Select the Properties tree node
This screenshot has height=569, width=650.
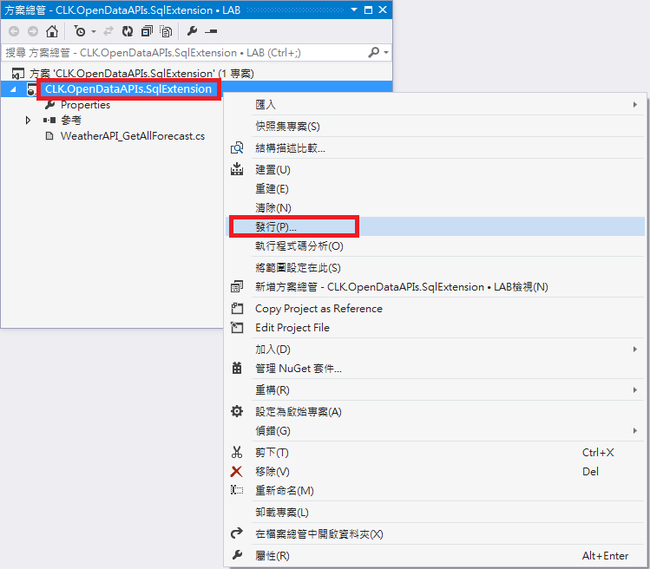(85, 105)
